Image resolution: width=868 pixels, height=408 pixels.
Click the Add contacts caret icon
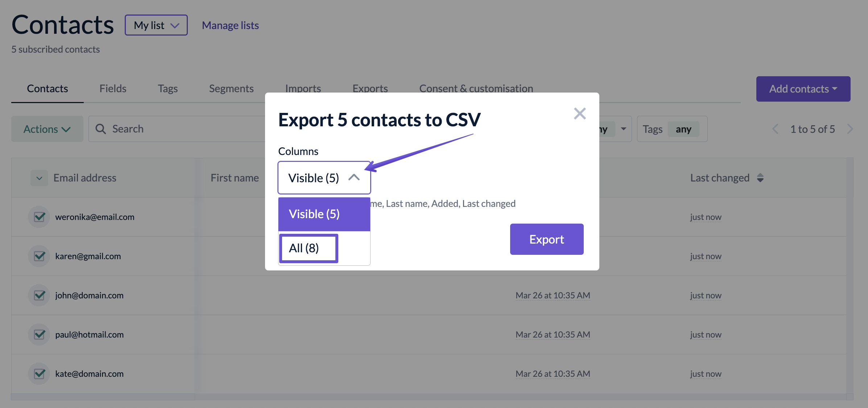click(x=835, y=89)
